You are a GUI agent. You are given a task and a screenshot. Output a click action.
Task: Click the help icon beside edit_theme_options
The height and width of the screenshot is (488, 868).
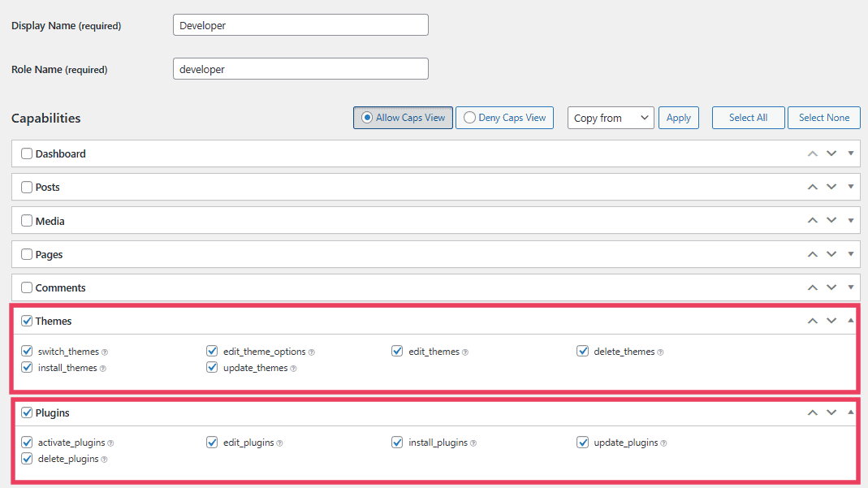(x=313, y=351)
